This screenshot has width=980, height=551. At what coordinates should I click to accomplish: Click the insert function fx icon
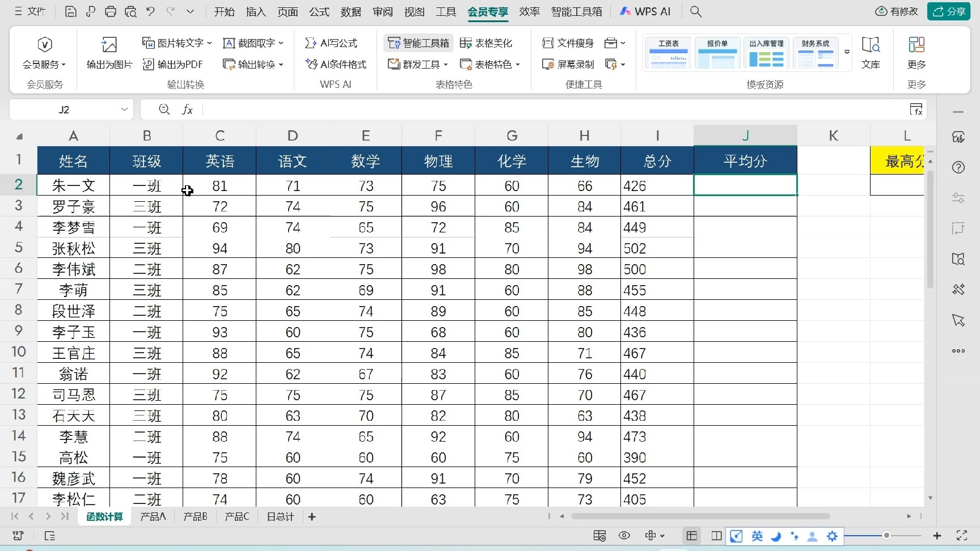coord(187,109)
